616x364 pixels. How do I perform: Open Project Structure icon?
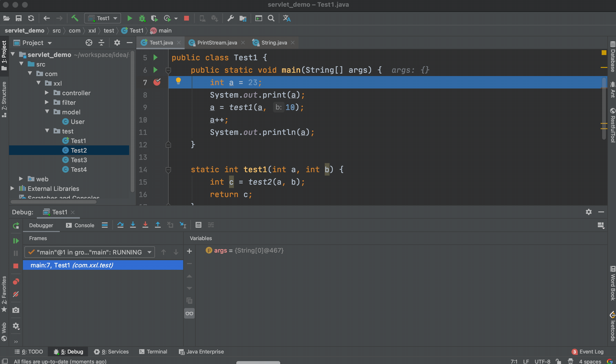(x=243, y=18)
